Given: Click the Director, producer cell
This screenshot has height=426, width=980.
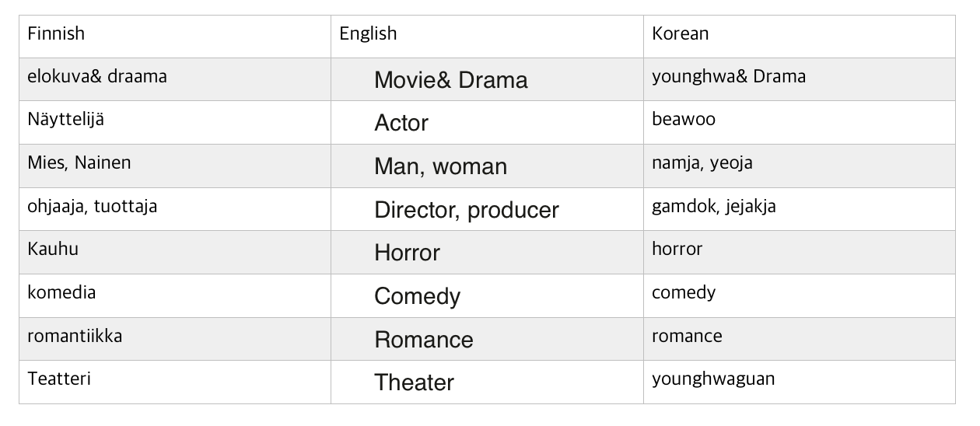Looking at the screenshot, I should (488, 209).
